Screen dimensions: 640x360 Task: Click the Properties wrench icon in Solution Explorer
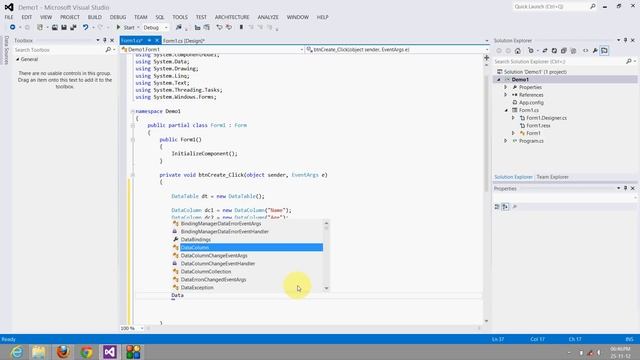595,51
